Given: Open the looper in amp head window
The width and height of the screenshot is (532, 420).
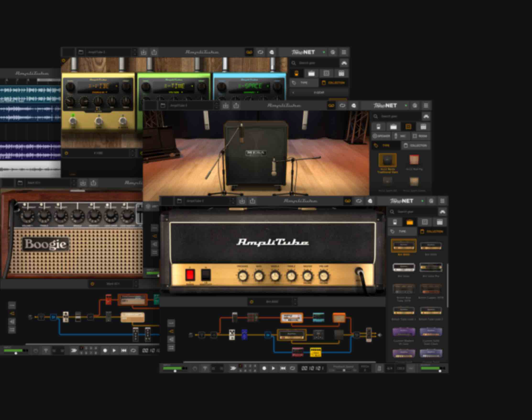Looking at the screenshot, I should click(347, 201).
